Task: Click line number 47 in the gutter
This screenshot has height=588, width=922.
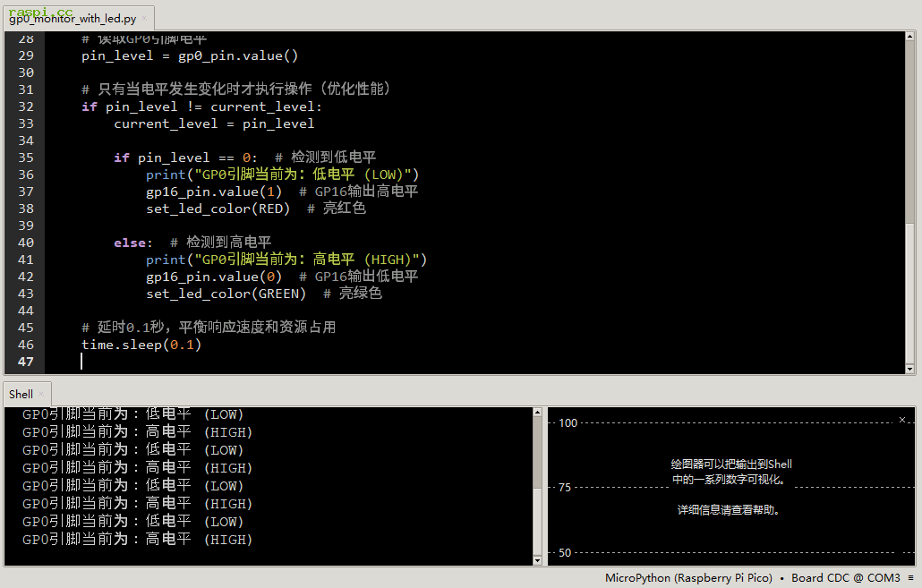Action: click(x=25, y=362)
